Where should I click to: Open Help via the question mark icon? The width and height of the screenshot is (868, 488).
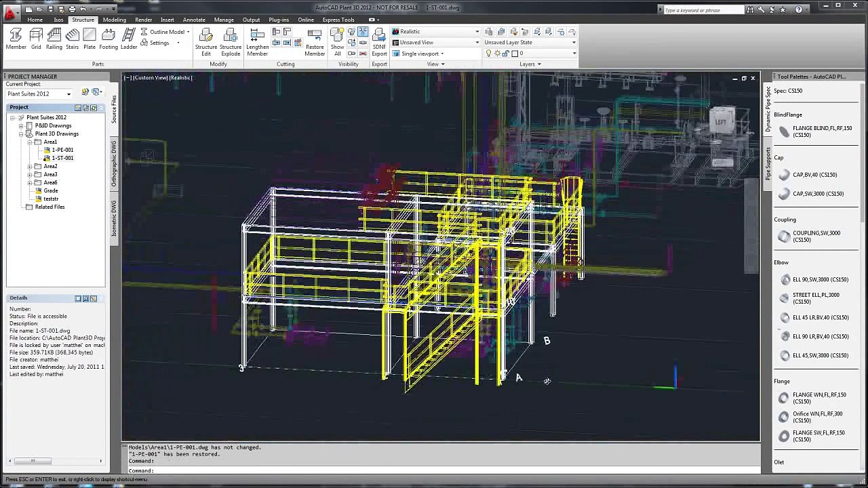click(798, 10)
